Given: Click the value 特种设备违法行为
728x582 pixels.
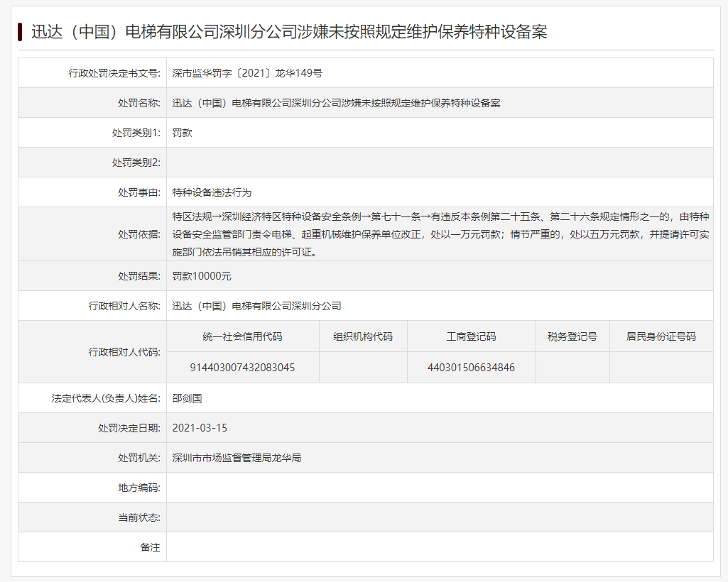Looking at the screenshot, I should tap(212, 192).
